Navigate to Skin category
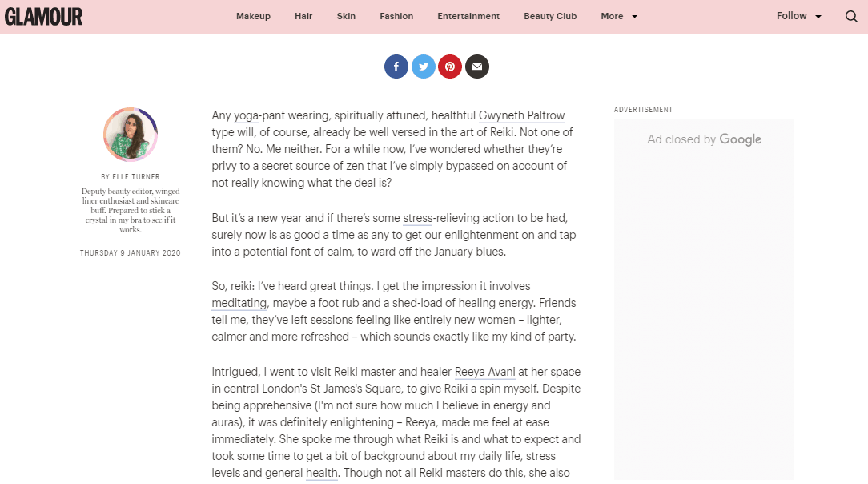The width and height of the screenshot is (868, 484). pos(346,16)
